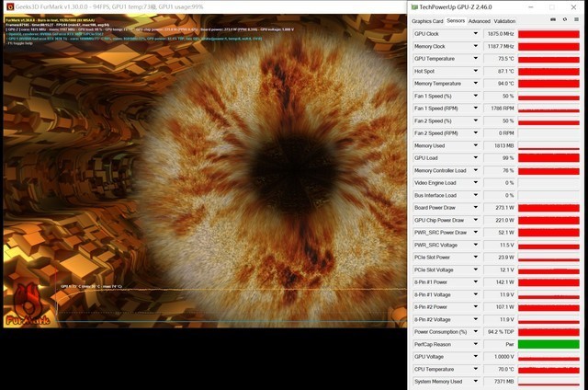Click the GPU Clock value 1875.0 MHz
Viewport: 588px width, 390px height.
point(500,34)
